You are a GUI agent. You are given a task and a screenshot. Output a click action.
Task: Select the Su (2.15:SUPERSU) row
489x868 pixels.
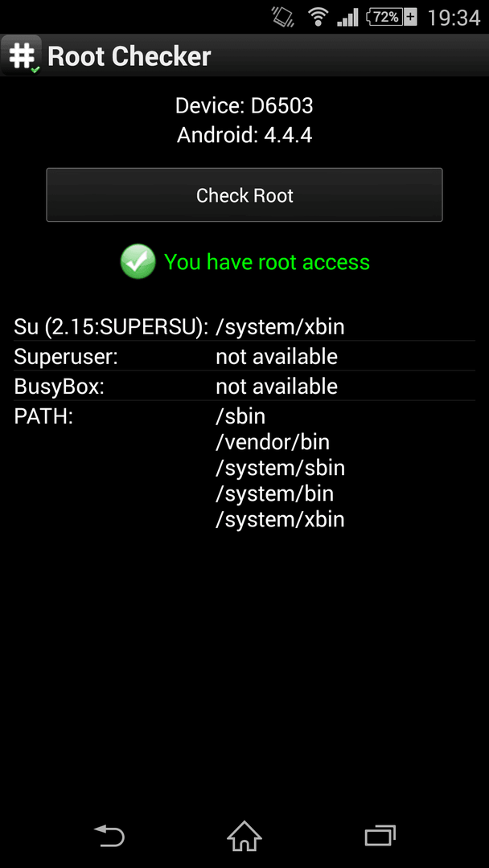tap(244, 326)
